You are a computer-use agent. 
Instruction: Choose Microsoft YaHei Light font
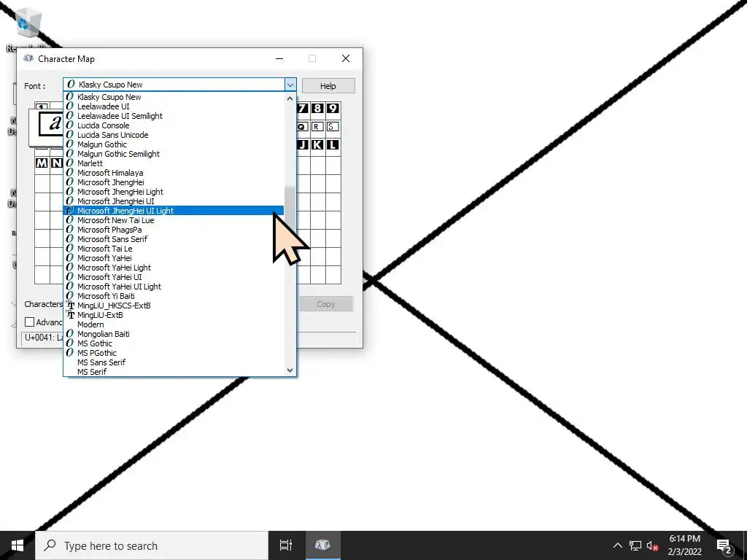[x=174, y=268]
